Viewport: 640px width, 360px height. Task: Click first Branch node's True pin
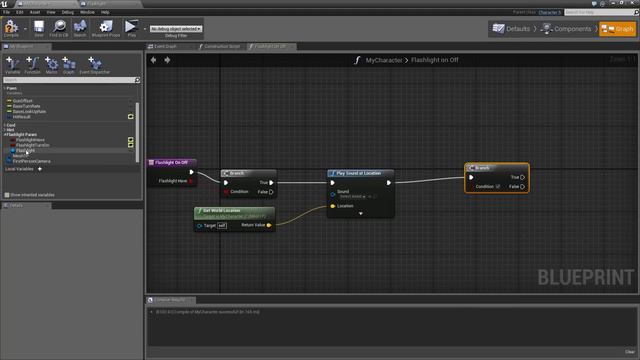271,182
